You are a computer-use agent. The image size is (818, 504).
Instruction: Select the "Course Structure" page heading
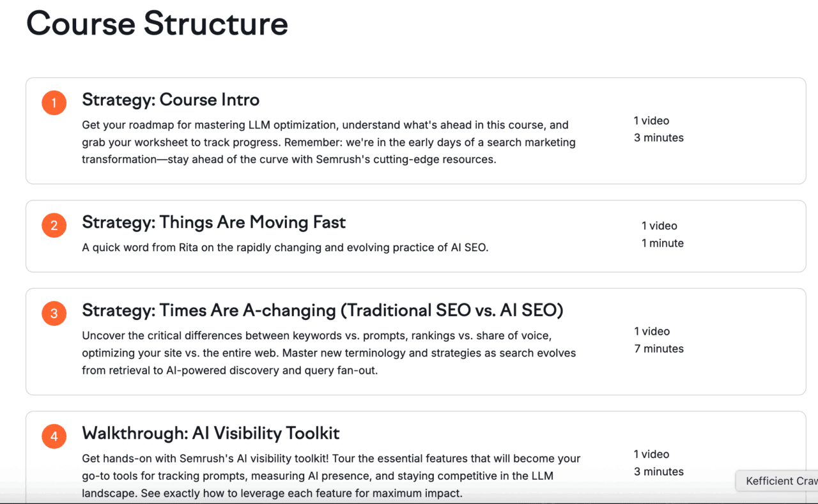point(157,24)
